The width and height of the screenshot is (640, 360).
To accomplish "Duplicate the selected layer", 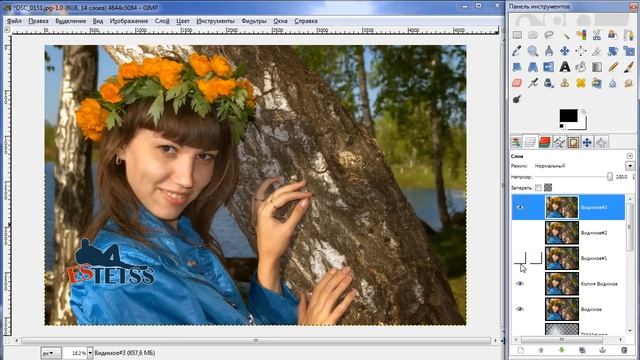I will pyautogui.click(x=582, y=350).
